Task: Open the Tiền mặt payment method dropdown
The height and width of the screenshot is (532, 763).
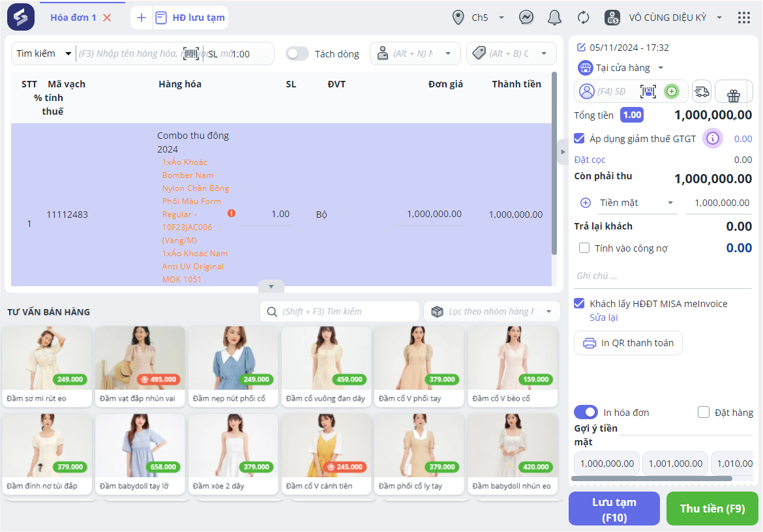Action: (x=670, y=203)
